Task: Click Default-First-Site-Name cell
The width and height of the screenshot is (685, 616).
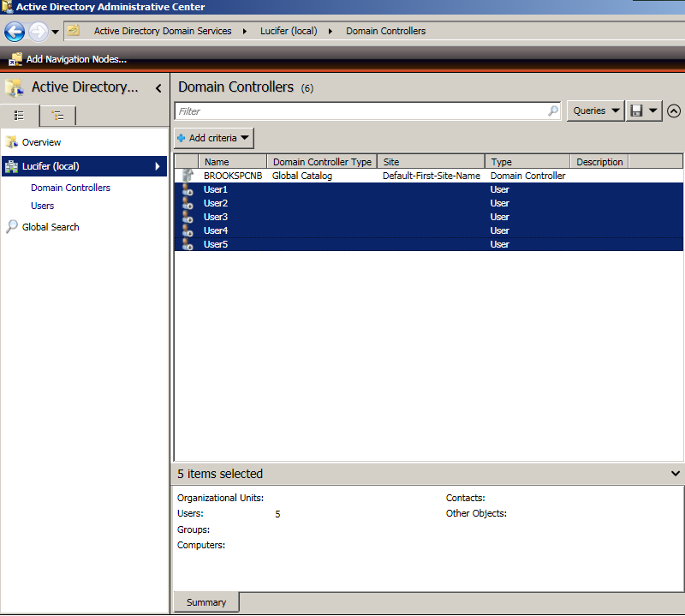Action: [x=432, y=176]
